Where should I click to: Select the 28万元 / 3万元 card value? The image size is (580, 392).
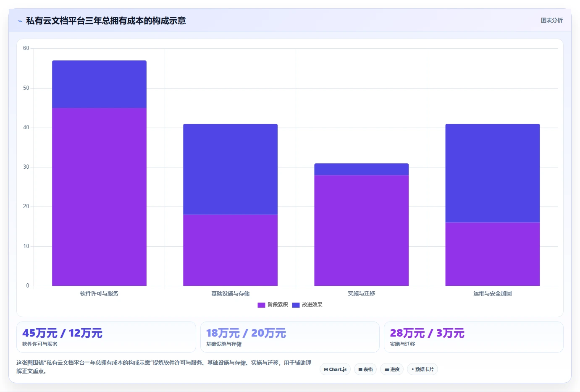pyautogui.click(x=427, y=333)
